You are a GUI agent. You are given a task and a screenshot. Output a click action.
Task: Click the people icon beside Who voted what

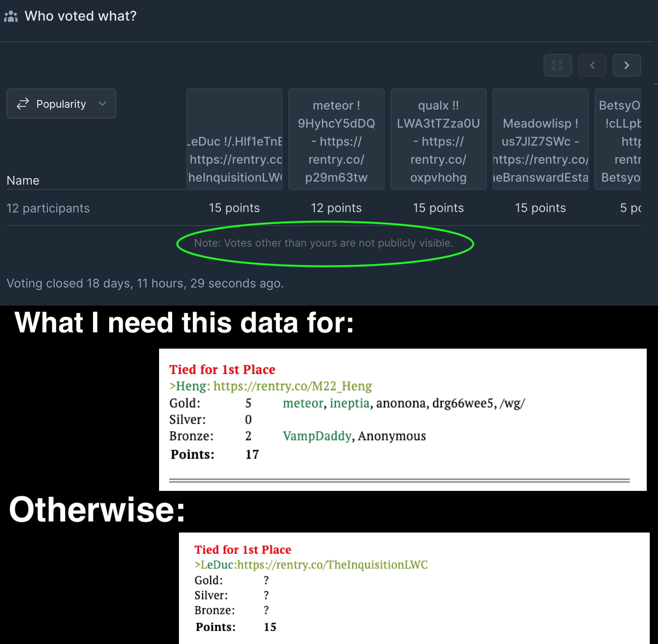(11, 16)
